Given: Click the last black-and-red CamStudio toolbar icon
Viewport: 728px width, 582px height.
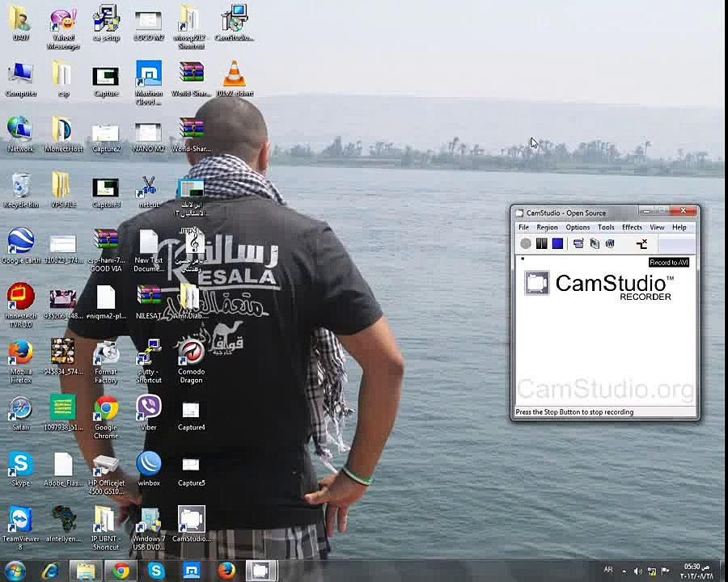Looking at the screenshot, I should [641, 243].
